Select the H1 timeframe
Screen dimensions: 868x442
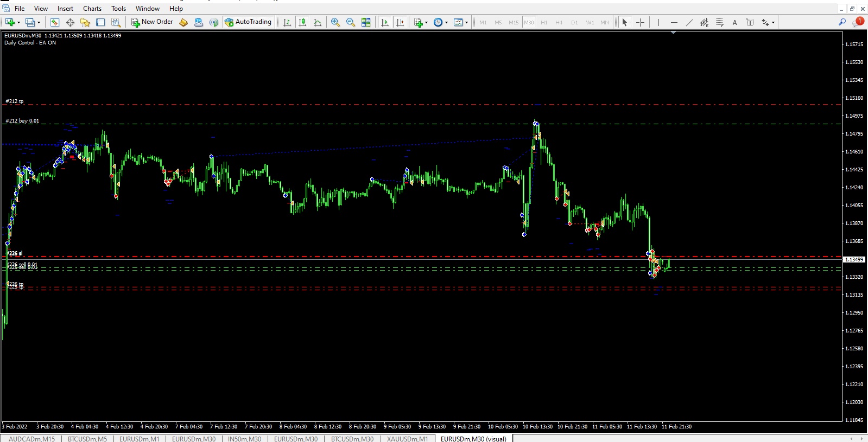coord(544,22)
